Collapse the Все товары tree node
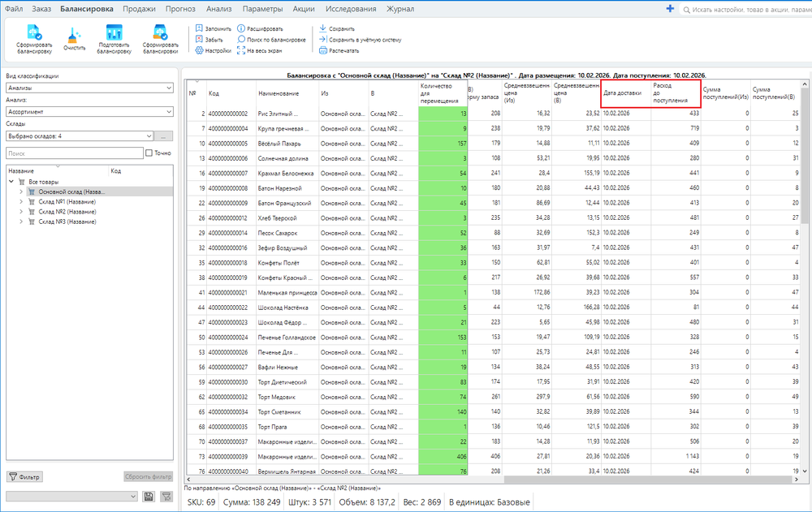 point(11,182)
